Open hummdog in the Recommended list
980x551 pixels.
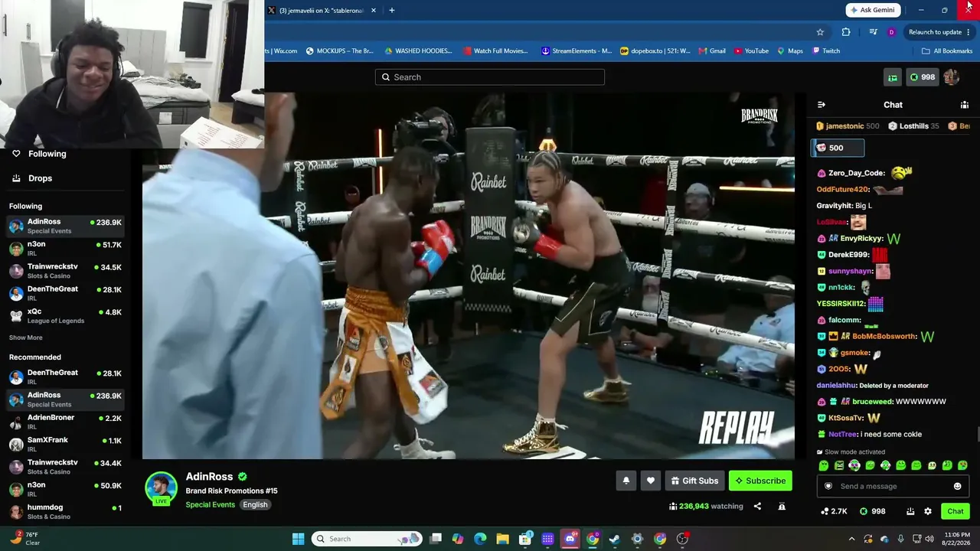[x=64, y=511]
